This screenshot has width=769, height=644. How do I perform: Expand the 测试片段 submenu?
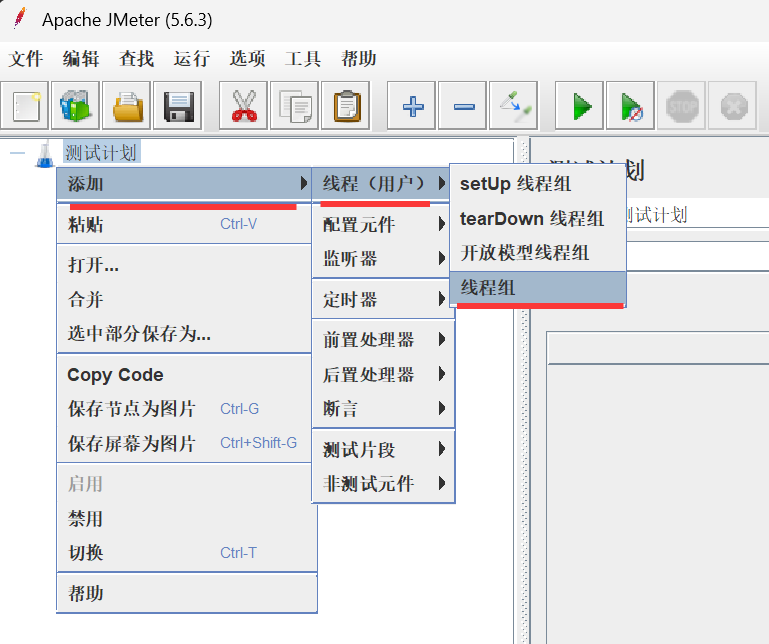click(384, 449)
